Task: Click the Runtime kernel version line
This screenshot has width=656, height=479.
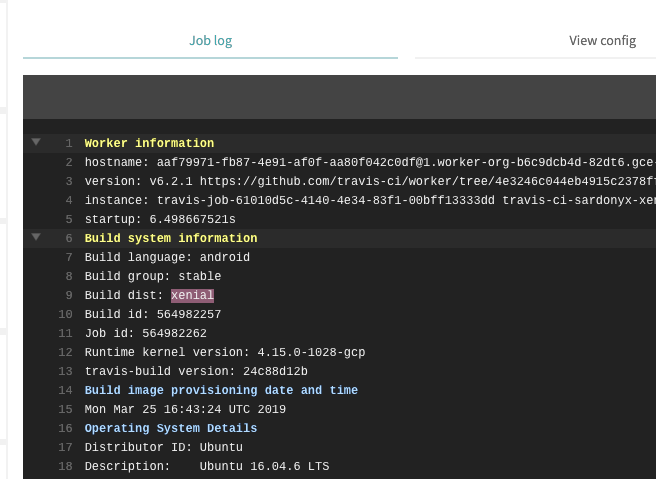Action: (x=225, y=352)
